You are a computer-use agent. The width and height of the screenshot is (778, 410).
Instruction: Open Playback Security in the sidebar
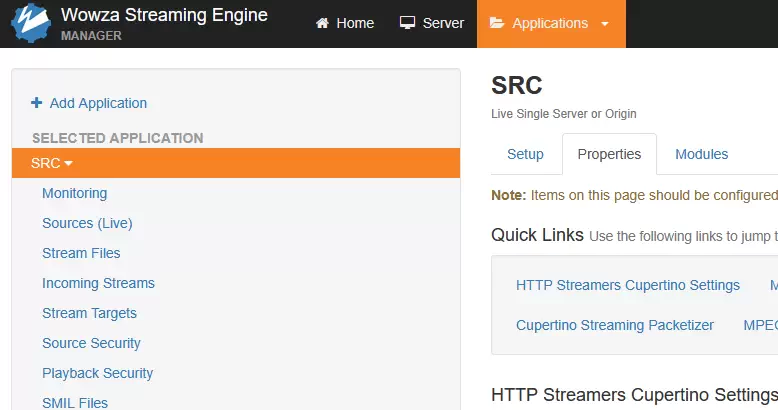pyautogui.click(x=97, y=373)
